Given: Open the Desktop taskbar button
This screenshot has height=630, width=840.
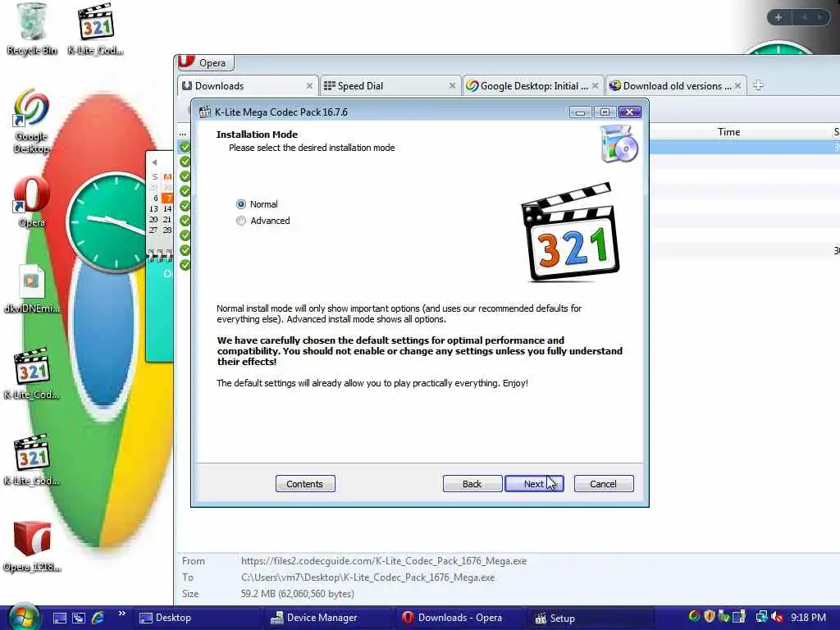Looking at the screenshot, I should [196, 618].
